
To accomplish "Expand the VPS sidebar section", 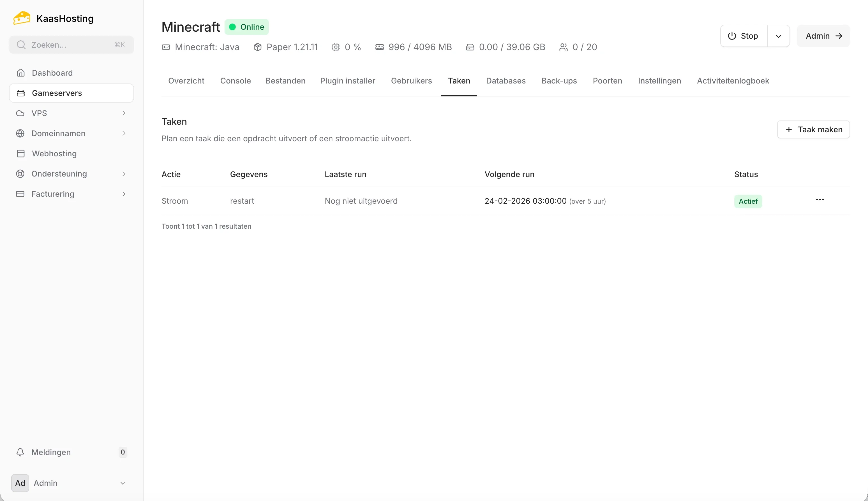I will [x=124, y=113].
